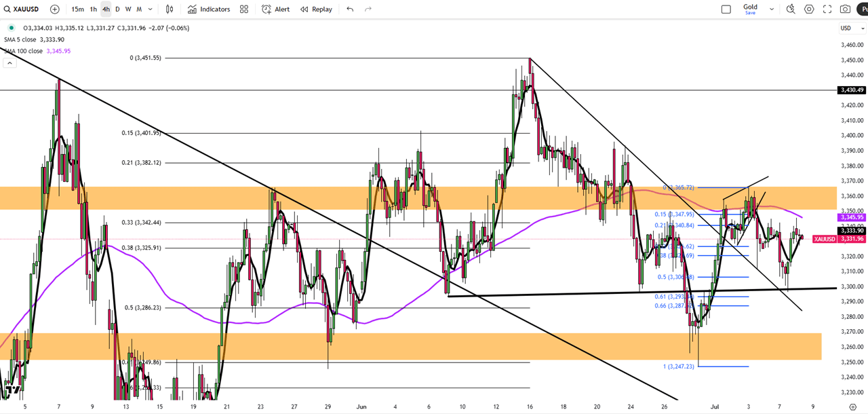
Task: Open the quick search icon
Action: (x=791, y=10)
